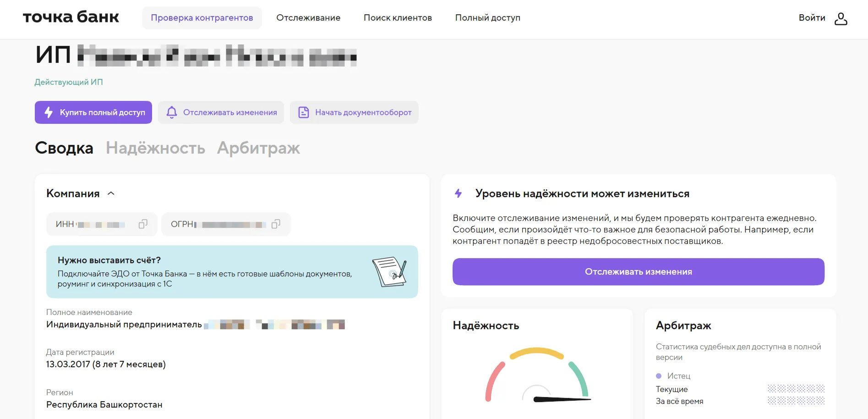Image resolution: width=868 pixels, height=419 pixels.
Task: Switch to the Арбитраж tab
Action: (x=258, y=148)
